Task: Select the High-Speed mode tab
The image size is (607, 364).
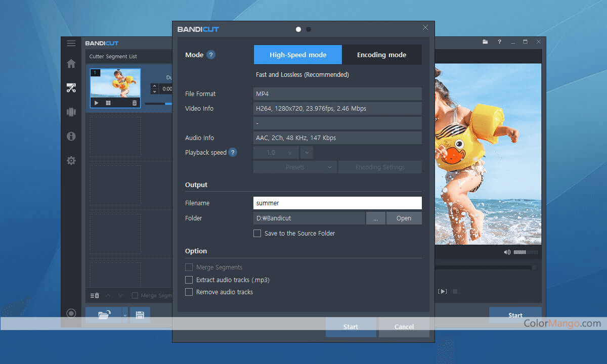Action: 297,55
